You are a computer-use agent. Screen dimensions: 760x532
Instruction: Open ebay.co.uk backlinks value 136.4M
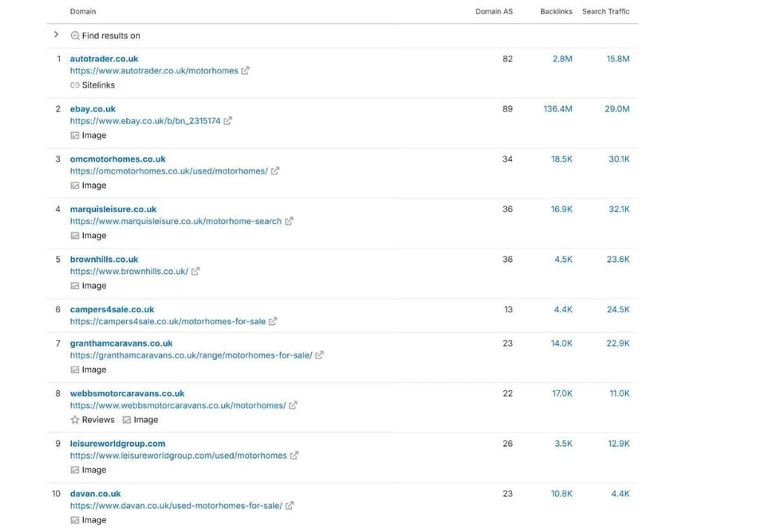click(x=557, y=109)
